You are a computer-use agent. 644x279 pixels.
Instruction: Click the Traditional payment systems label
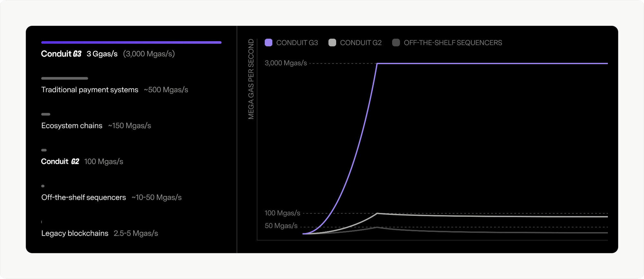tap(90, 90)
